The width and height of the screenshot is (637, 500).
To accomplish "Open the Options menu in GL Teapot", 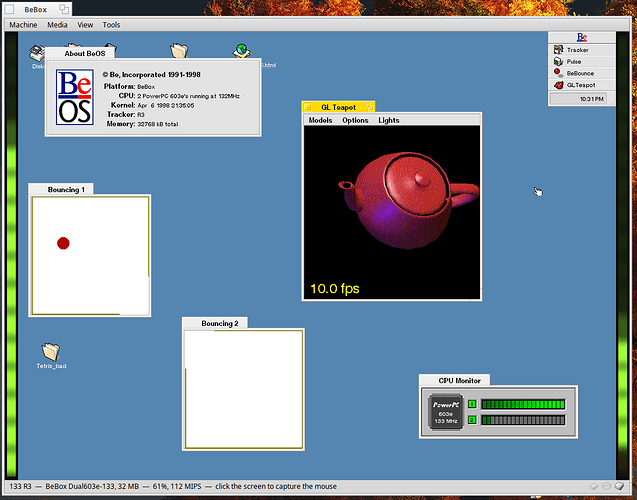I will point(355,120).
